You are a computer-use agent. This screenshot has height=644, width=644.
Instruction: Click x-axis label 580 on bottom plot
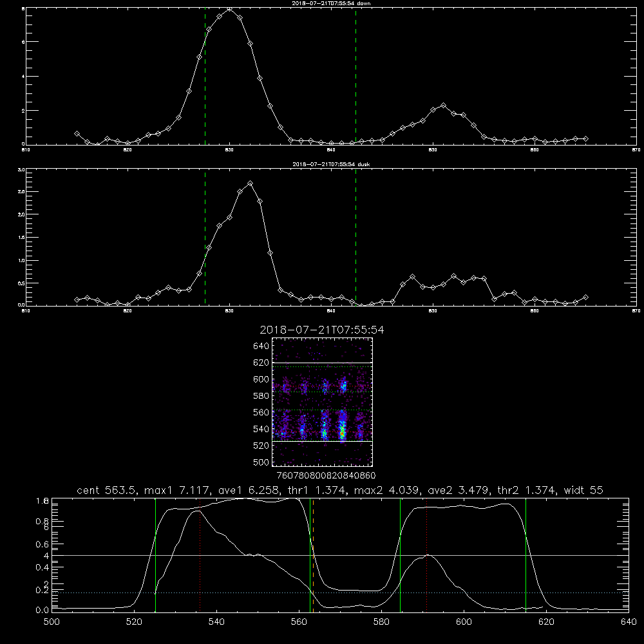point(381,622)
